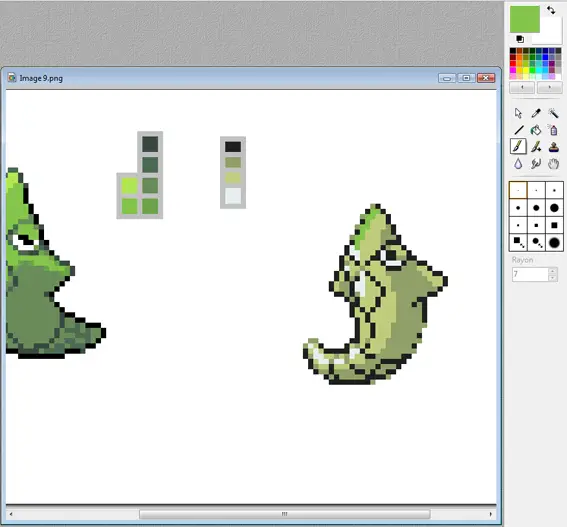Select the Paint bucket fill tool
The width and height of the screenshot is (567, 527).
click(x=536, y=130)
